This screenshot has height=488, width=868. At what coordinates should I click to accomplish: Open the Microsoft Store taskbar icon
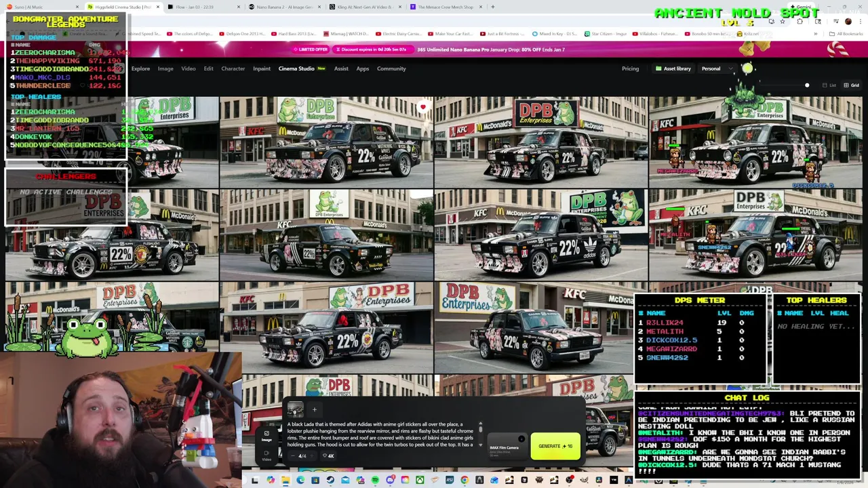pos(315,480)
